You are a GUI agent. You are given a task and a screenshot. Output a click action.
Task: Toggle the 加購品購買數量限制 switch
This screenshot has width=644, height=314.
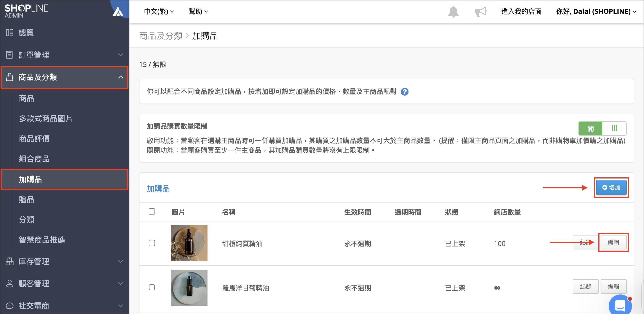602,128
